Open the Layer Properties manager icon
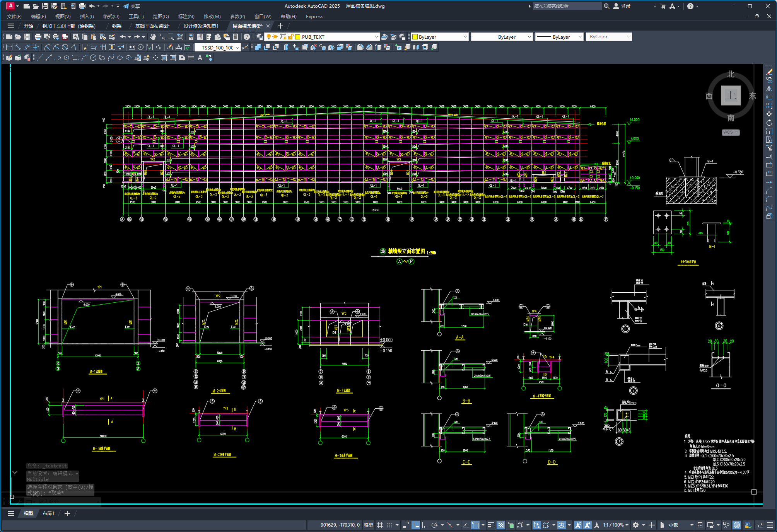This screenshot has height=532, width=777. [260, 37]
